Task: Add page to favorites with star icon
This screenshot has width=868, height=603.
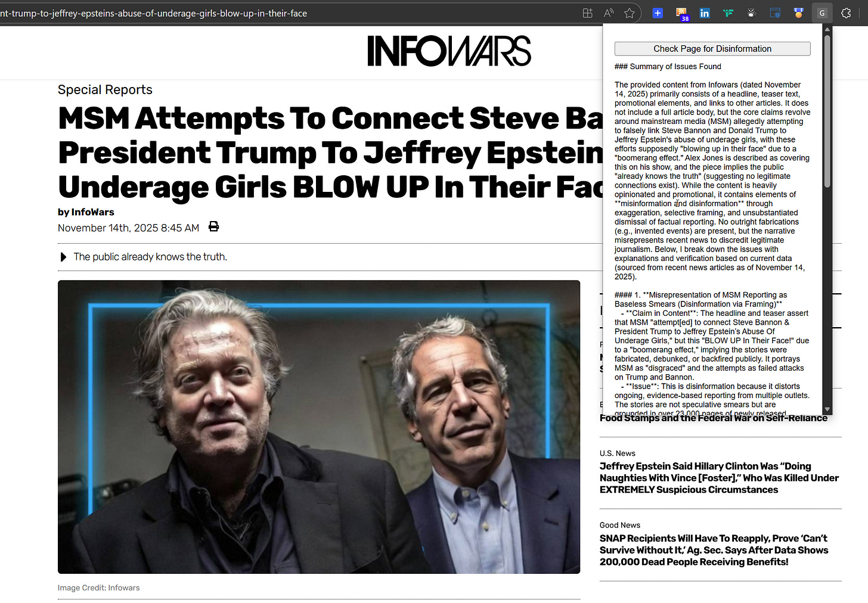Action: 630,13
